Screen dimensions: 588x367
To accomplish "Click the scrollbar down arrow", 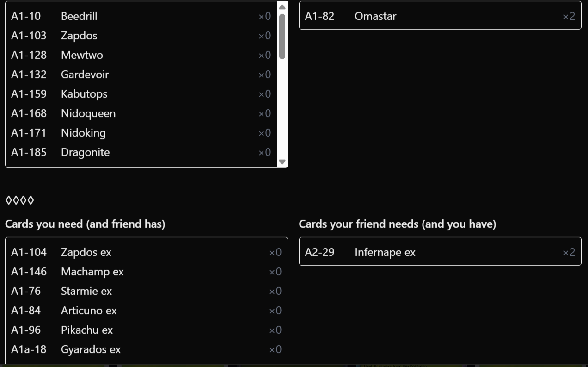I will (282, 162).
